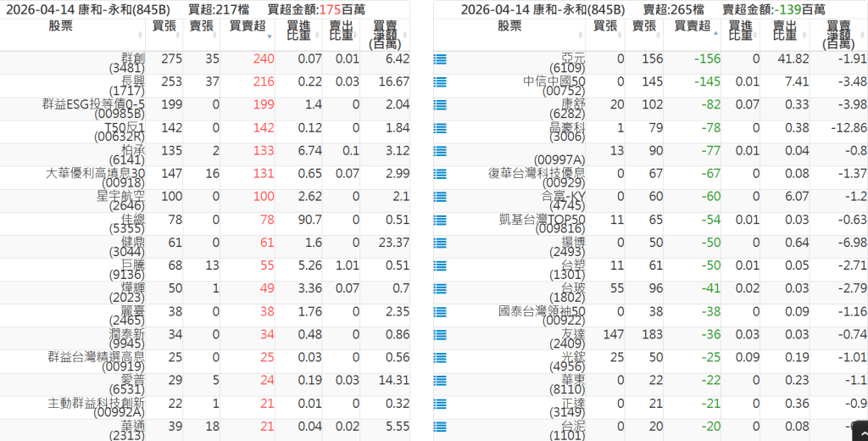Open the list icon beside 台塑 (1301)
Image resolution: width=868 pixels, height=441 pixels.
[440, 265]
